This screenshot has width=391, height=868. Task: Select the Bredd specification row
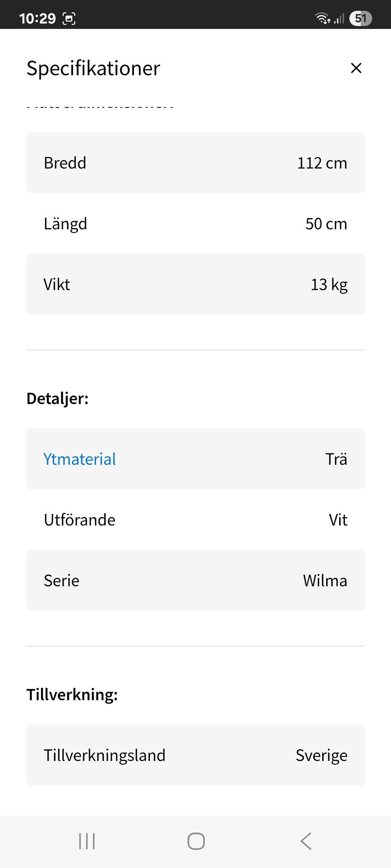[x=195, y=163]
